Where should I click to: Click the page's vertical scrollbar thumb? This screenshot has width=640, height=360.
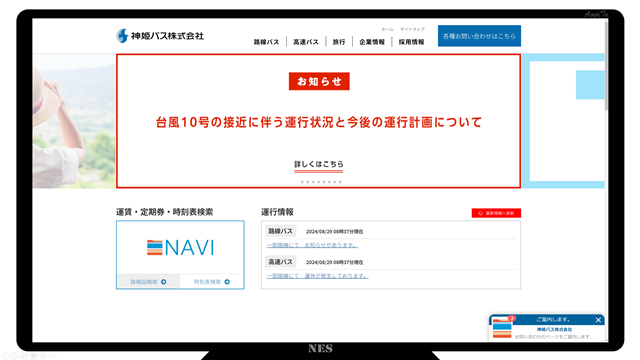[606, 65]
